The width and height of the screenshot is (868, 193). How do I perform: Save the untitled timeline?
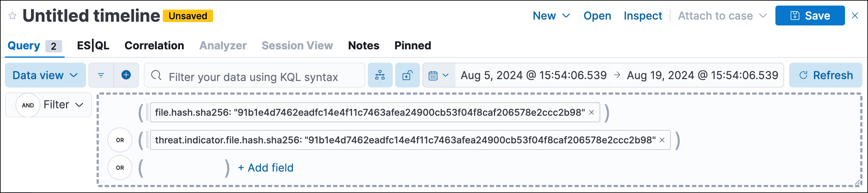pyautogui.click(x=810, y=15)
